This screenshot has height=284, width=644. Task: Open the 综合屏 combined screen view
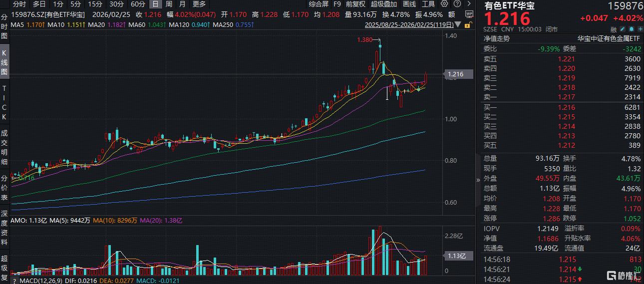coord(319,4)
